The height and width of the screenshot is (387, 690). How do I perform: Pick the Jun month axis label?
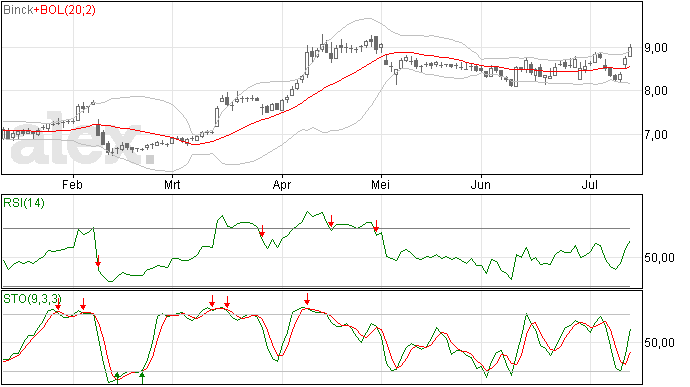click(x=481, y=184)
